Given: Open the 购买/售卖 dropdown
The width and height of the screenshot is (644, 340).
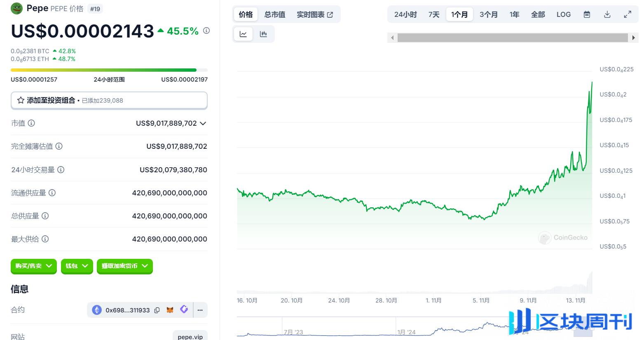Looking at the screenshot, I should (33, 266).
